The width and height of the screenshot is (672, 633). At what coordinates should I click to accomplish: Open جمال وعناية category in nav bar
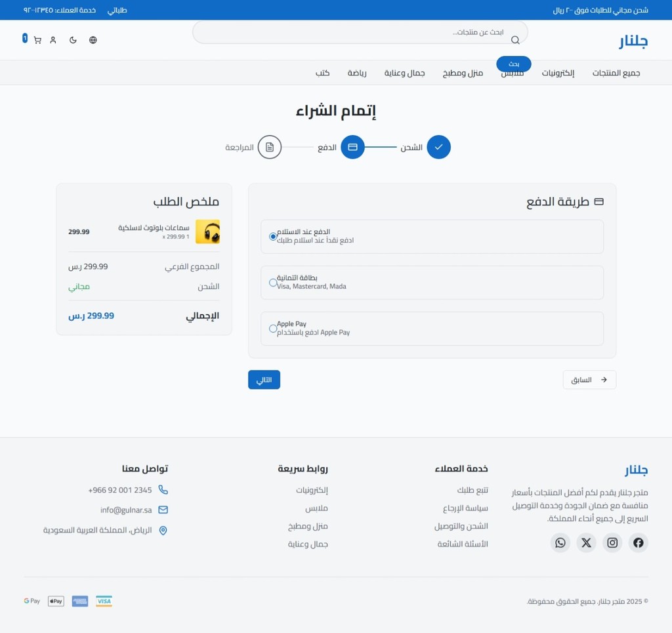pos(404,73)
